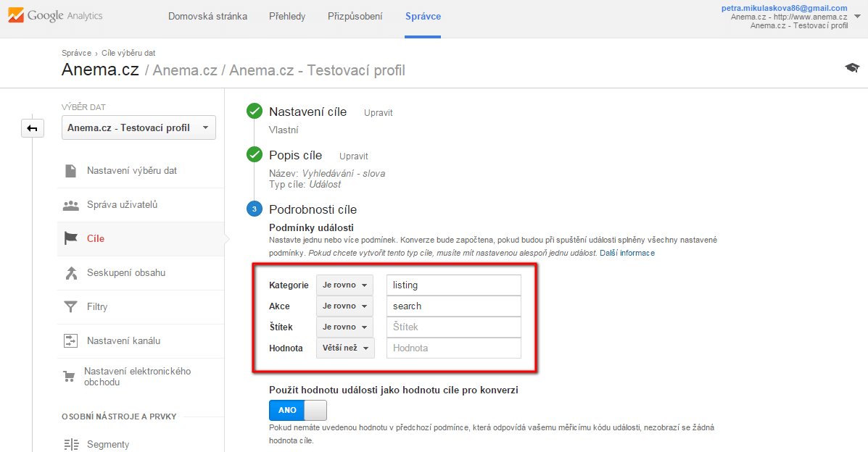
Task: Click the Typ cíle Událost text
Action: click(x=305, y=184)
